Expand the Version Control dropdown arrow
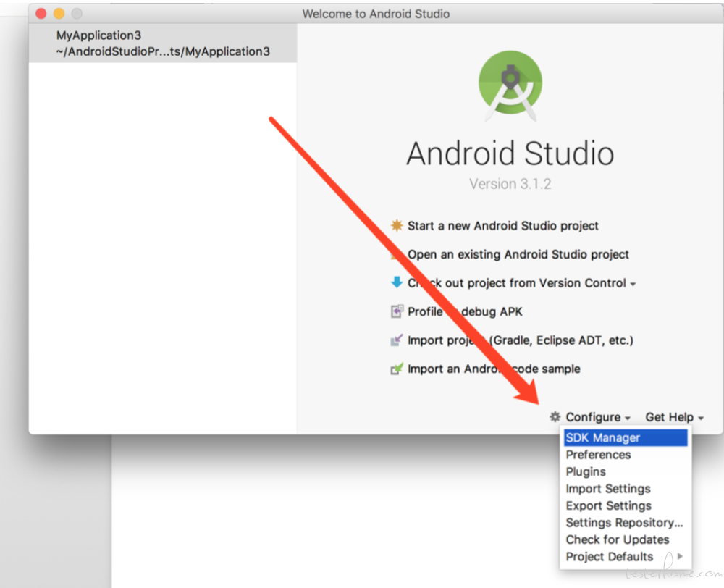The height and width of the screenshot is (588, 724). click(x=633, y=284)
